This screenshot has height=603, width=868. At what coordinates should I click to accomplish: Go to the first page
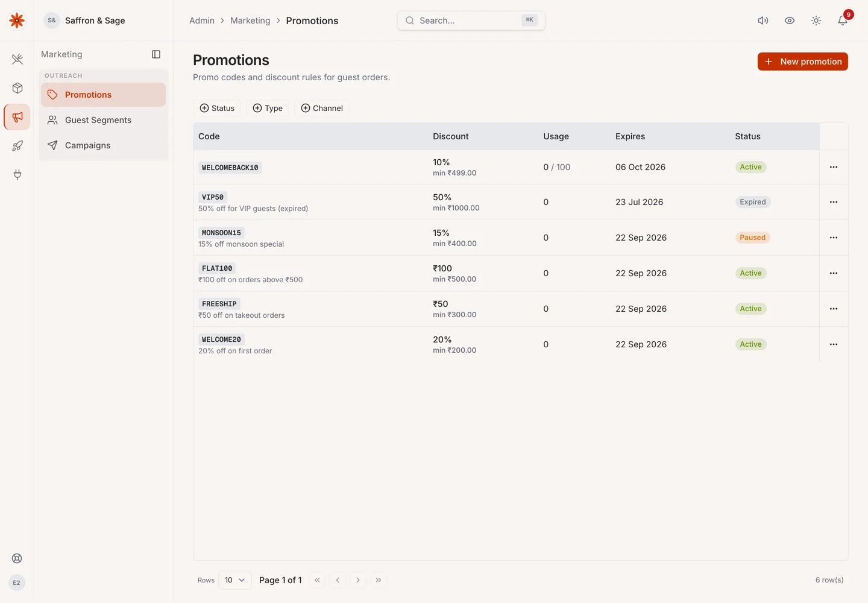[x=317, y=580]
